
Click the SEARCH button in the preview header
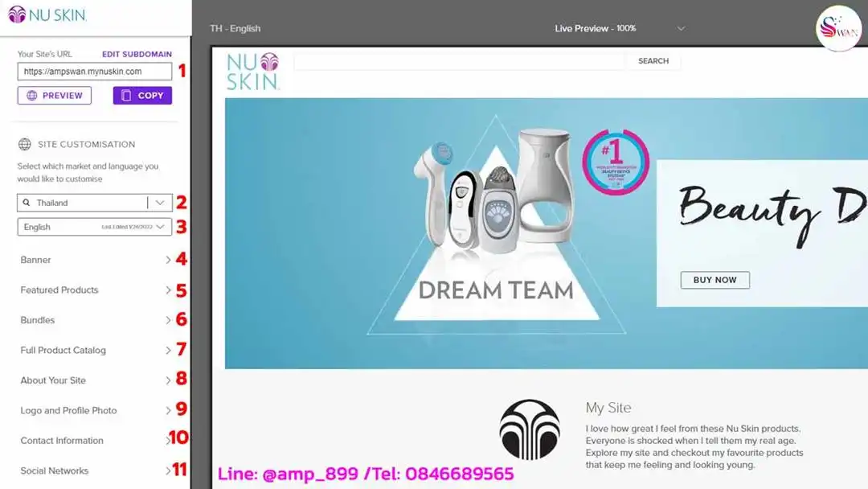pos(653,60)
